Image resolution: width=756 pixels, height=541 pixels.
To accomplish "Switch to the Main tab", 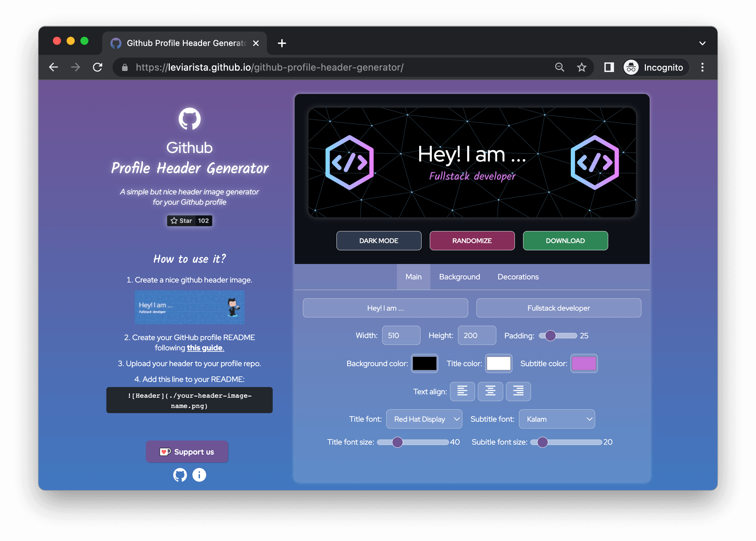I will [x=413, y=277].
